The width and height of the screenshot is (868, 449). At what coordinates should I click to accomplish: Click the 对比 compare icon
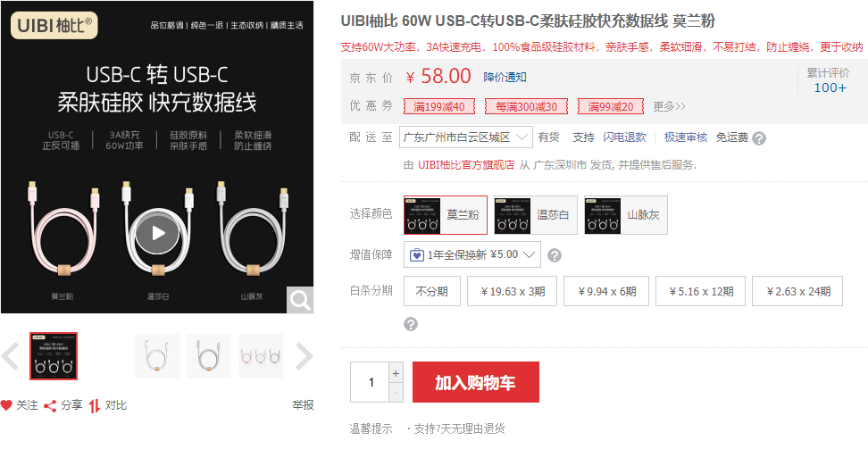coord(95,406)
